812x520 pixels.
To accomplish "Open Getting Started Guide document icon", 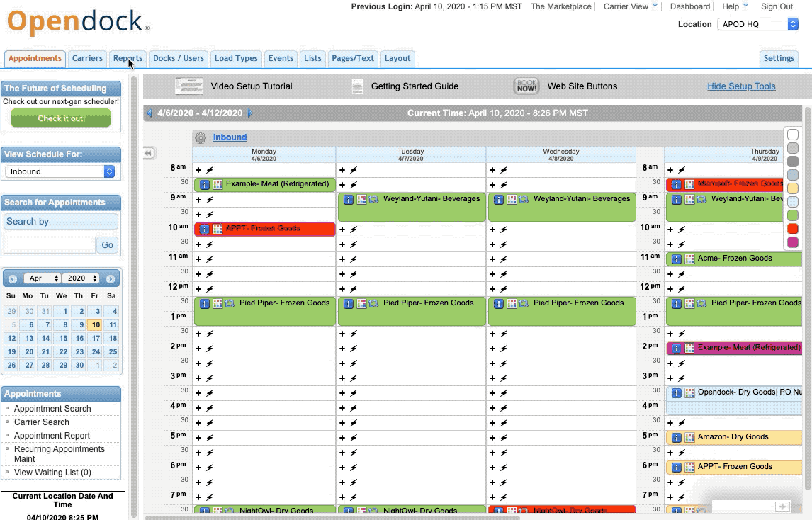I will pos(357,86).
